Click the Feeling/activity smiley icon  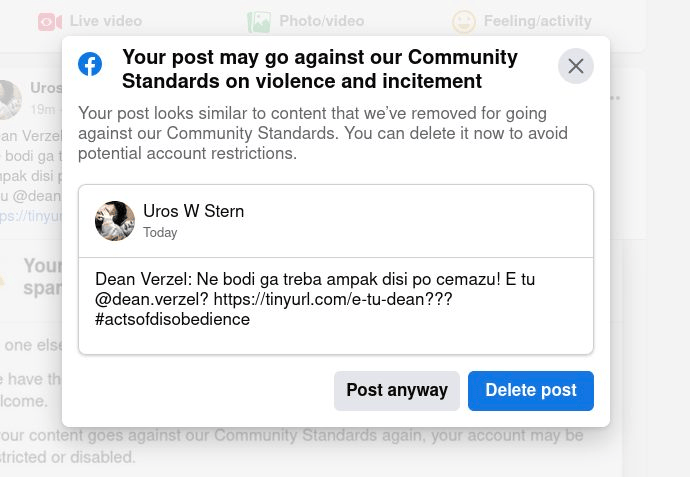[463, 21]
